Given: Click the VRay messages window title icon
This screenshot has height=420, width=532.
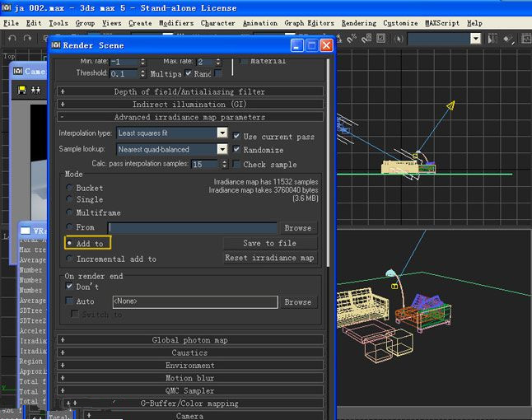Looking at the screenshot, I should pyautogui.click(x=26, y=231).
